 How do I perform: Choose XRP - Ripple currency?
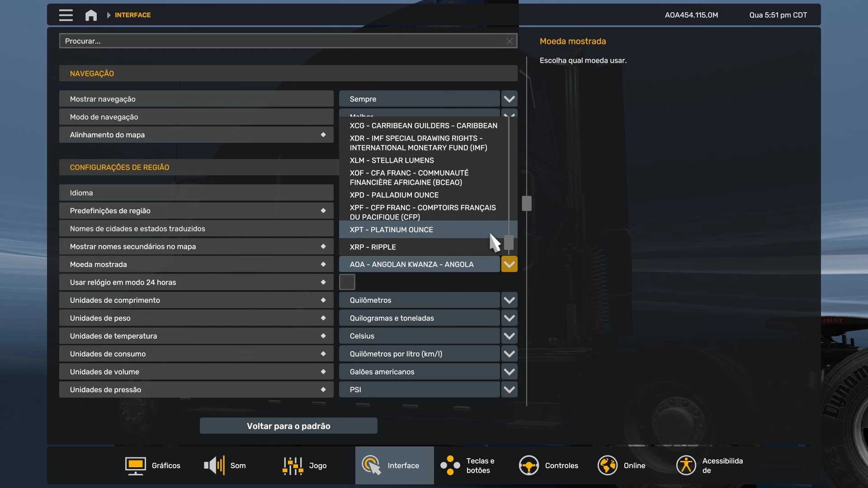tap(373, 247)
